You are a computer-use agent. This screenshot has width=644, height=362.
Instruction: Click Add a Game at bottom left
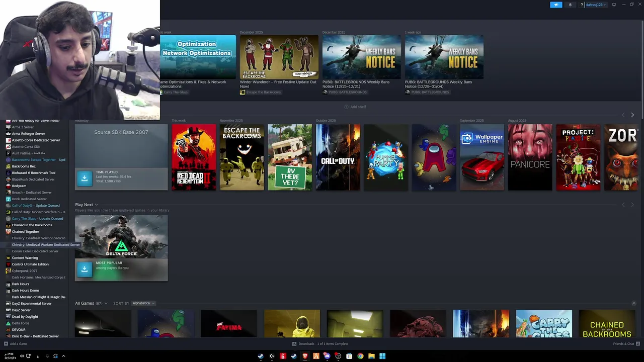tap(16, 344)
